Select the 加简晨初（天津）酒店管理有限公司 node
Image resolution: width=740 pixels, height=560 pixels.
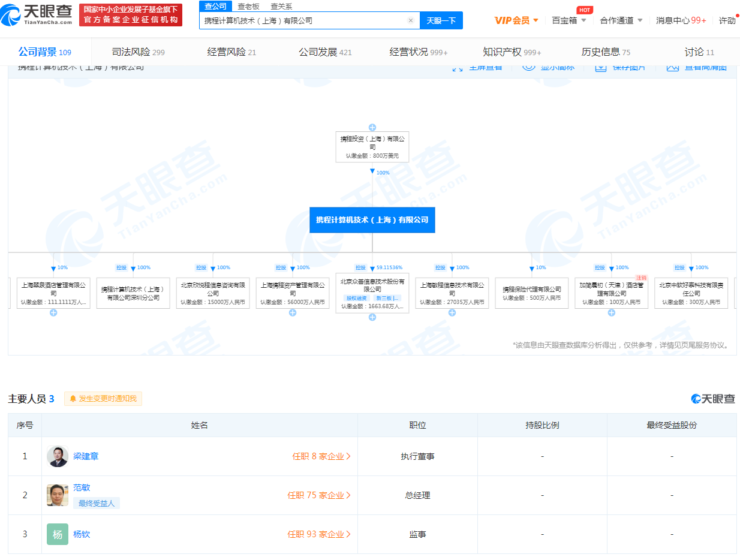pos(612,293)
